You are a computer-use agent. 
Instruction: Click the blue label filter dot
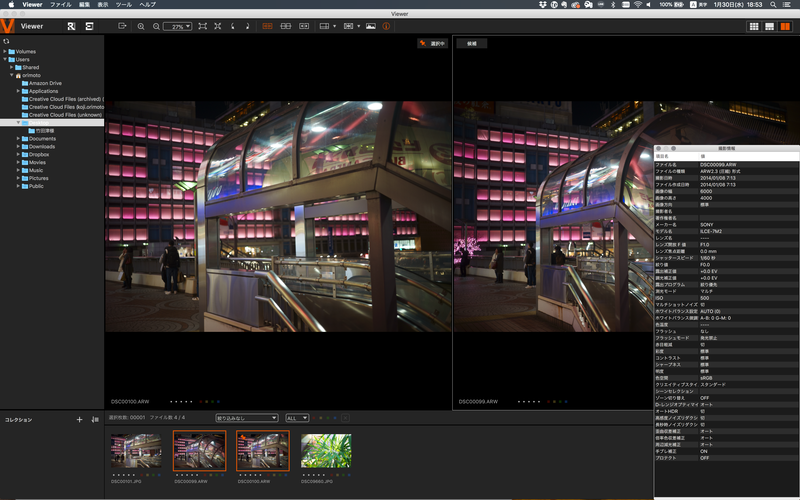(x=335, y=418)
